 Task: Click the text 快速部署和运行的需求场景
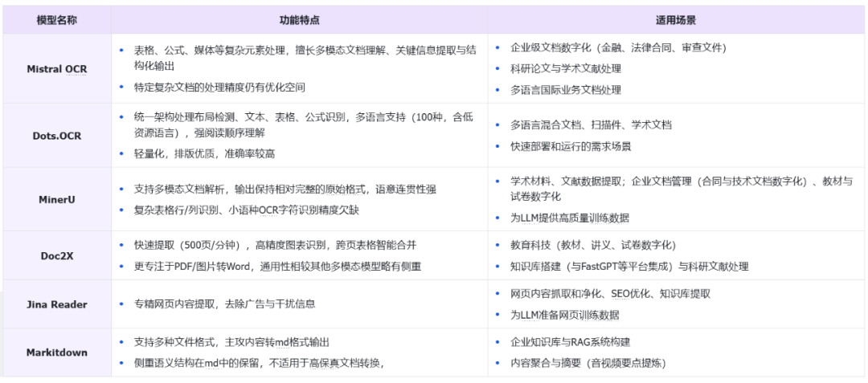coord(571,146)
